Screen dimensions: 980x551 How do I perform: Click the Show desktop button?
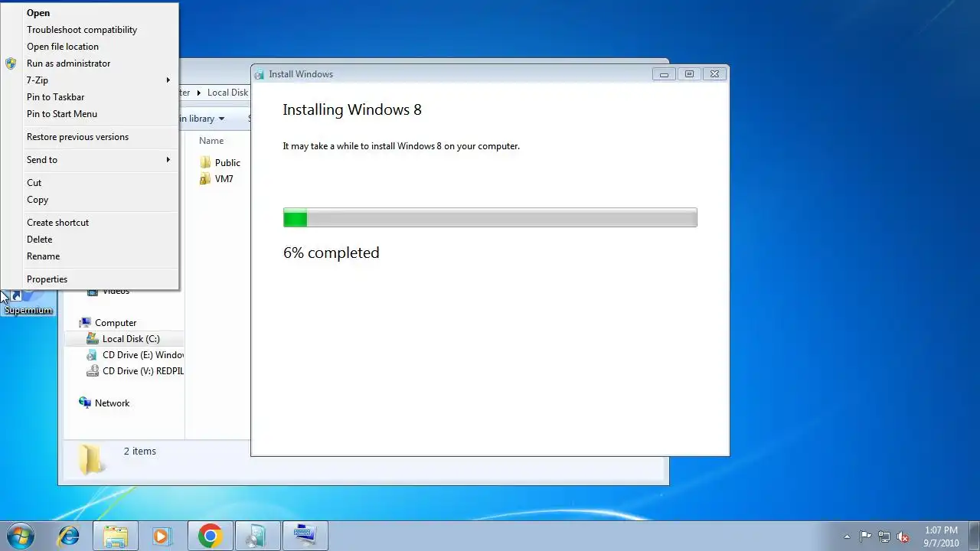pos(974,536)
